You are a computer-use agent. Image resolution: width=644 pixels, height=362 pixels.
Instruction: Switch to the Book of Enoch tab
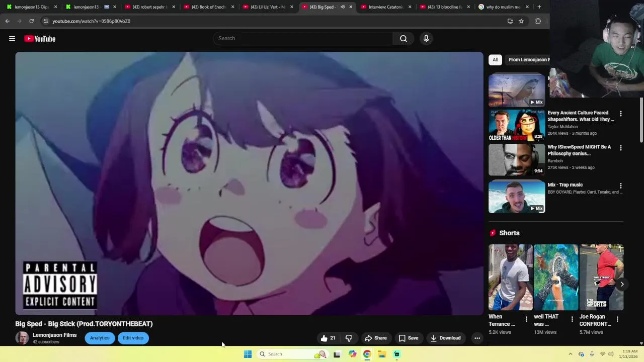click(x=208, y=7)
